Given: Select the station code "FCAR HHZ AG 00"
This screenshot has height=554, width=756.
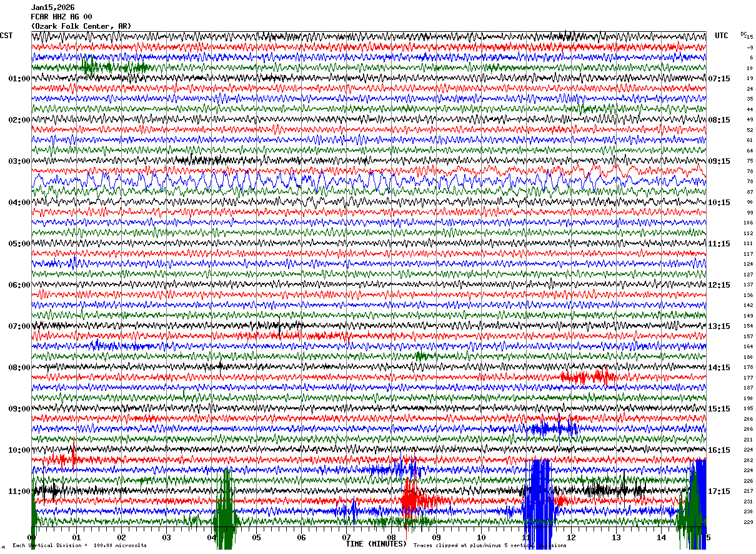Looking at the screenshot, I should [x=61, y=17].
